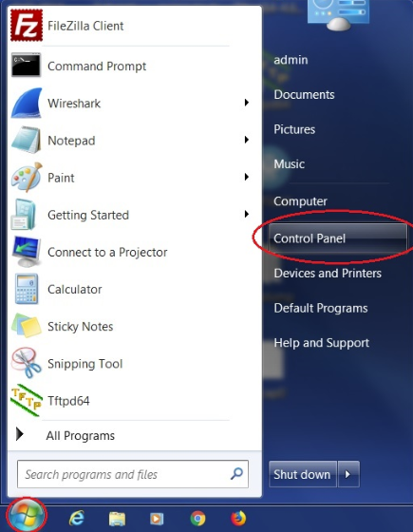Click the Shut down button
413x532 pixels.
[303, 474]
